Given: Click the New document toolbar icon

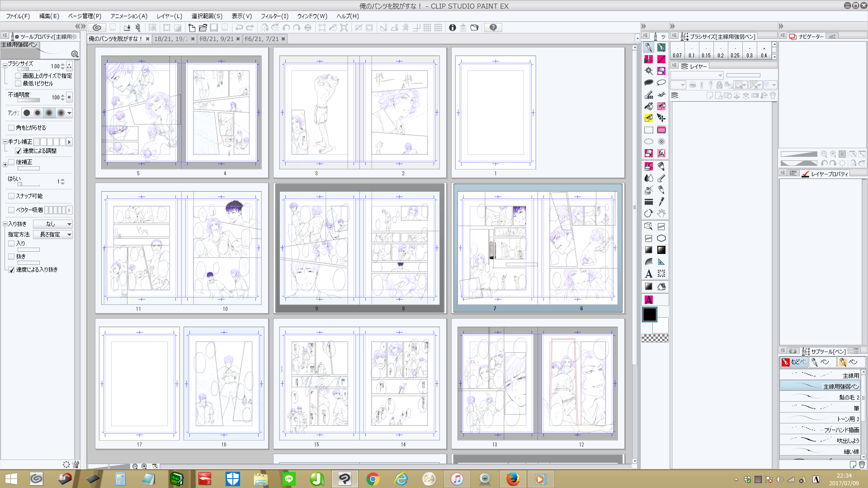Looking at the screenshot, I should [x=192, y=28].
